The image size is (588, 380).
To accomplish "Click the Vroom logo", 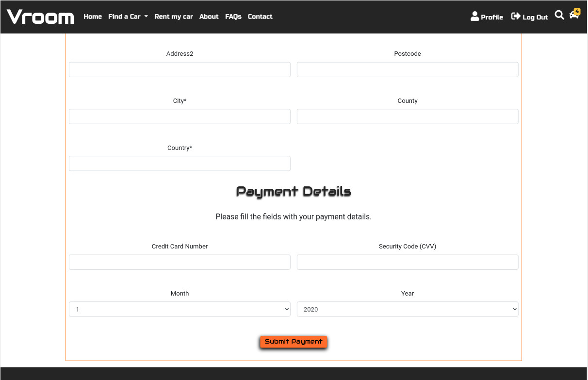I will tap(40, 17).
